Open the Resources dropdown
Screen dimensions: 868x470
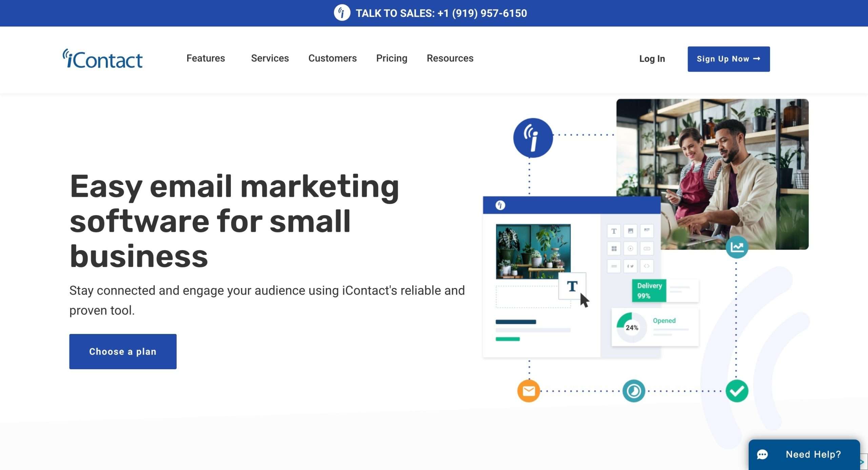450,58
